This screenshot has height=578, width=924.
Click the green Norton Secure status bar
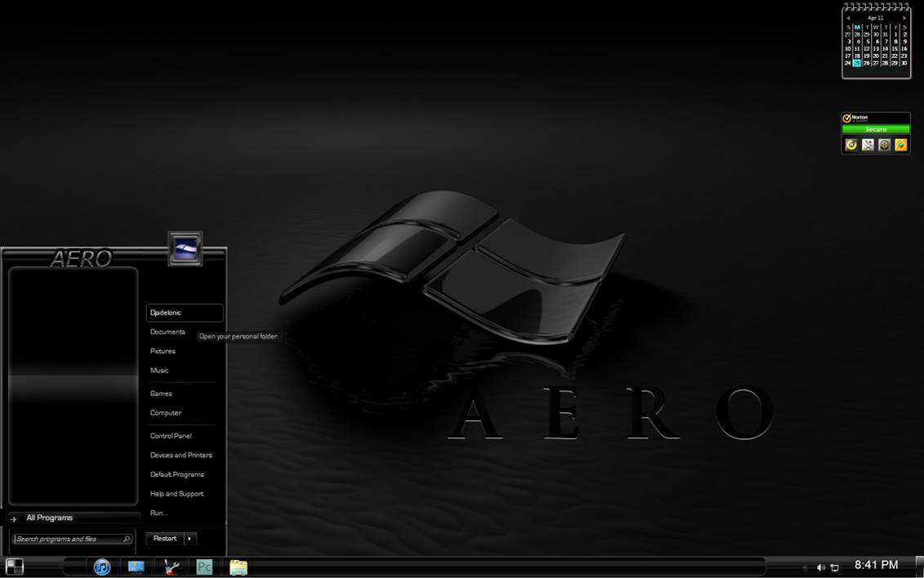click(876, 129)
